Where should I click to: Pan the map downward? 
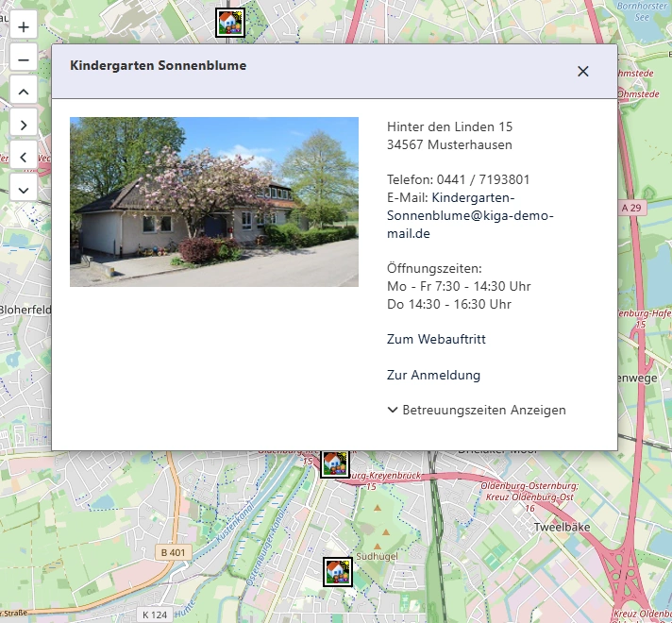click(24, 187)
